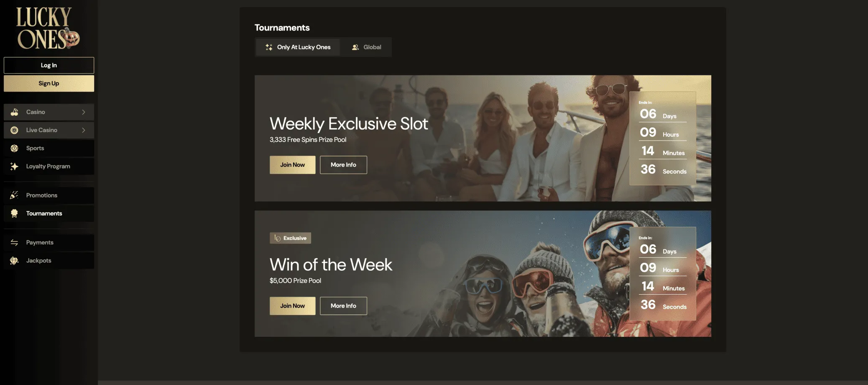Click the Log In button
Image resolution: width=868 pixels, height=385 pixels.
coord(49,65)
